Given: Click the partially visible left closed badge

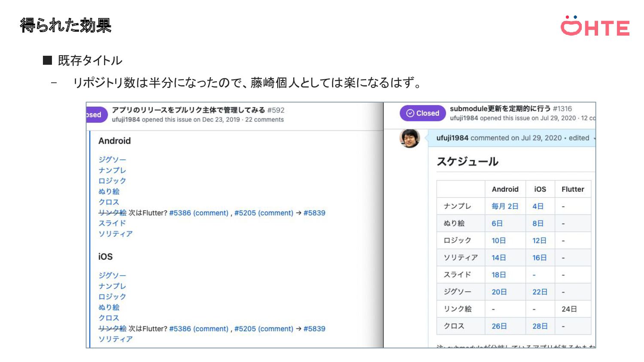Looking at the screenshot, I should click(97, 115).
